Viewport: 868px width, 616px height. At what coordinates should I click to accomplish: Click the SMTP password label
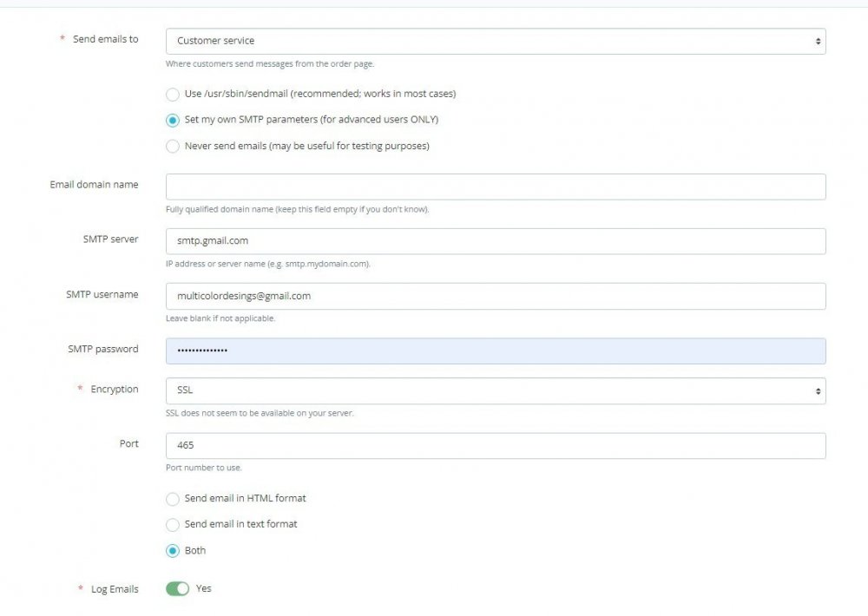102,349
